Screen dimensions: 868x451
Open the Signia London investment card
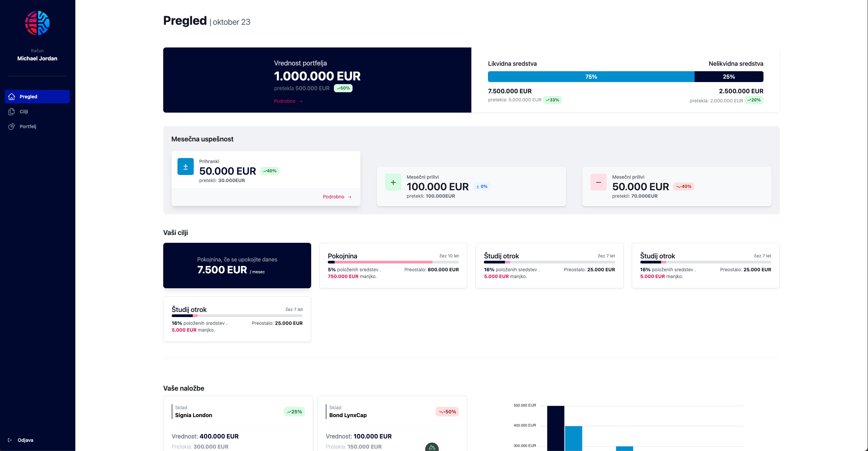[x=238, y=423]
